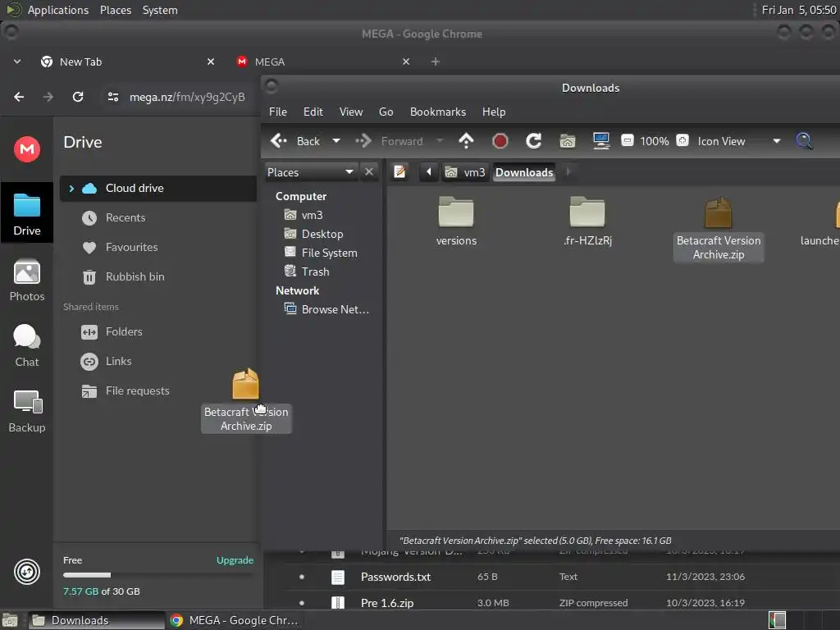Go up to the parent folder
This screenshot has height=630, width=840.
click(x=466, y=141)
